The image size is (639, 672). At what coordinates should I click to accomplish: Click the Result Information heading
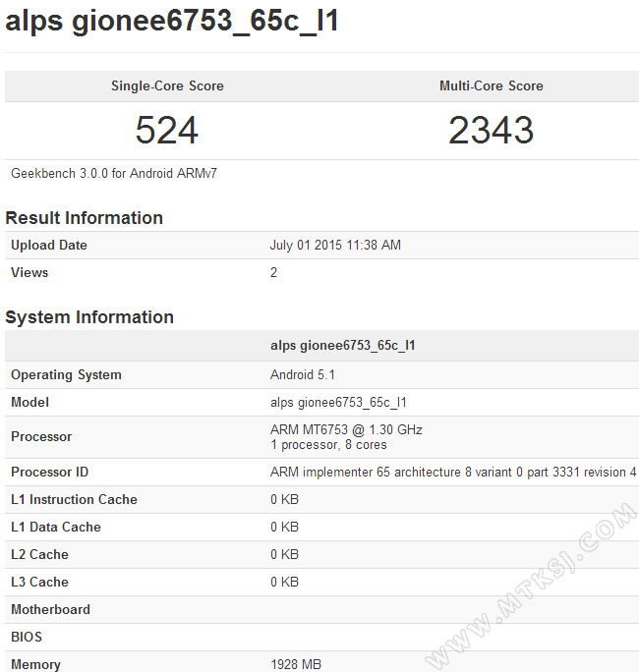click(85, 218)
